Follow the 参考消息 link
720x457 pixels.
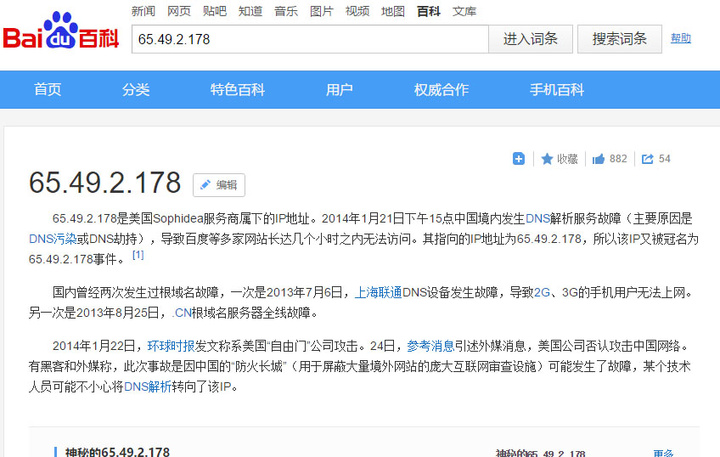pyautogui.click(x=431, y=346)
